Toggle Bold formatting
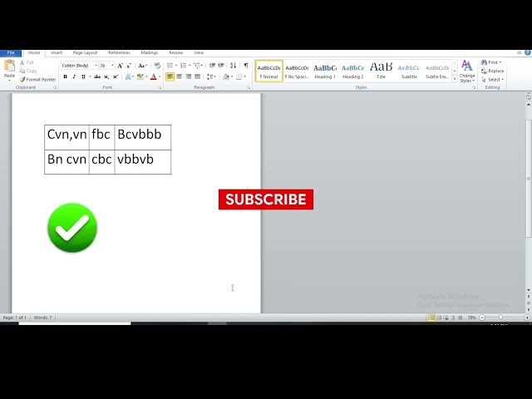This screenshot has height=399, width=532. click(x=65, y=76)
